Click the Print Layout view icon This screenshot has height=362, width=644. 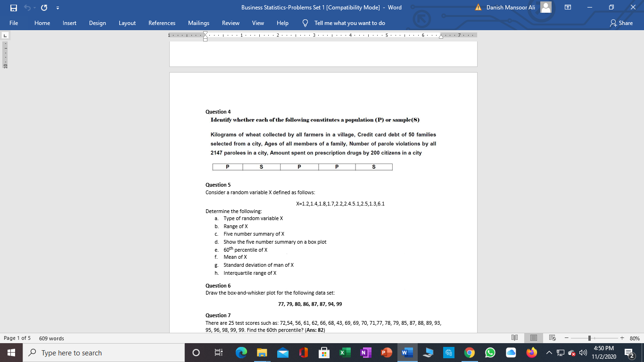533,337
